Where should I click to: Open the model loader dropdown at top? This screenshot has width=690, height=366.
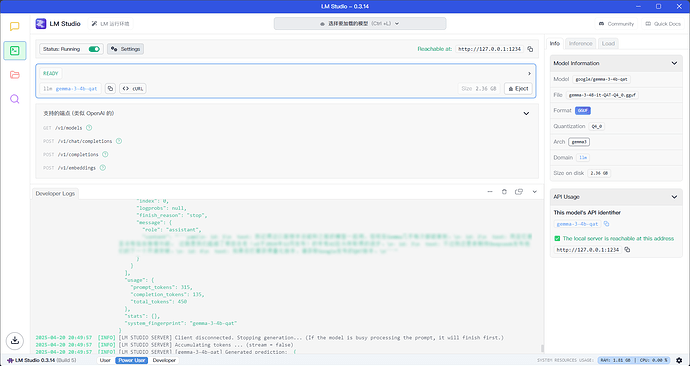360,24
